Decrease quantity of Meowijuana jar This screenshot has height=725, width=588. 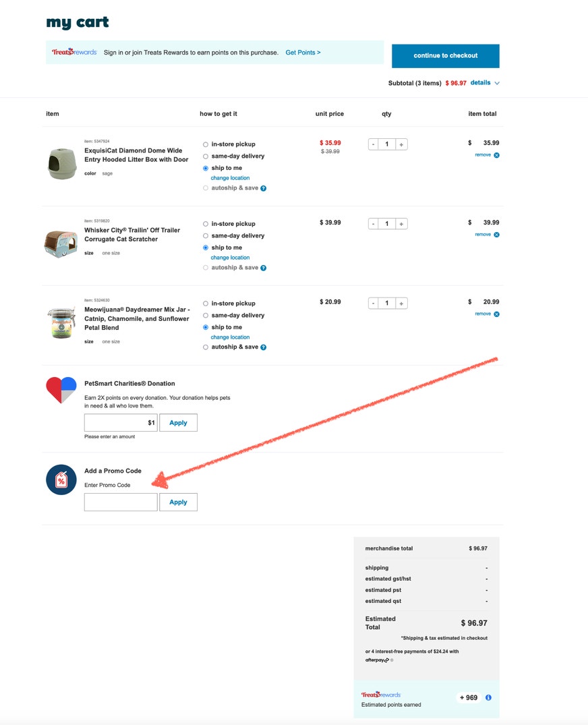(373, 303)
